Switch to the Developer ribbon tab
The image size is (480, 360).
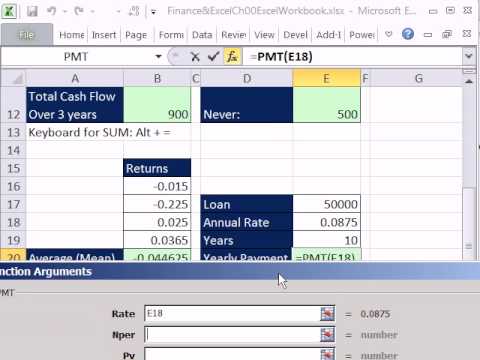pos(295,35)
